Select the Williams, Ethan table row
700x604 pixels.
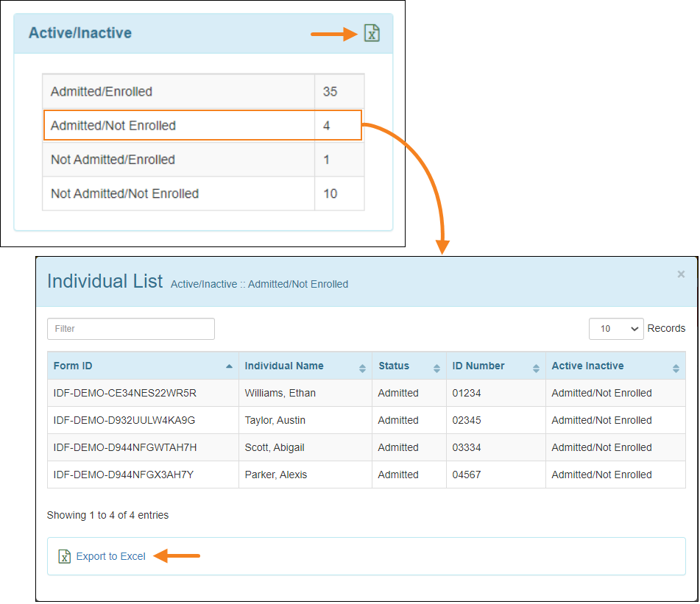click(x=280, y=394)
